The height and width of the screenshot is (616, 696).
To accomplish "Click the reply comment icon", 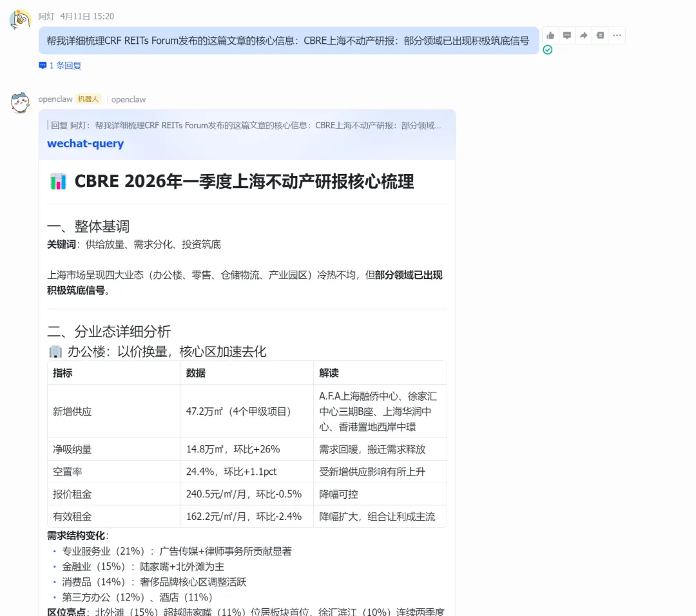I will click(567, 35).
